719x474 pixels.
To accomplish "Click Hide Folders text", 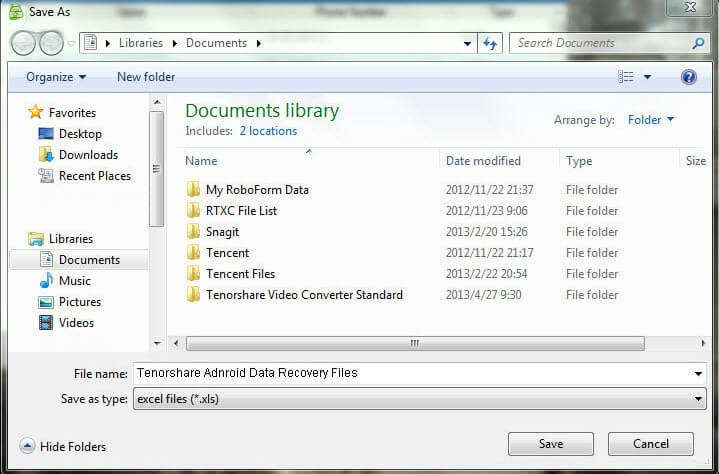I will 73,446.
